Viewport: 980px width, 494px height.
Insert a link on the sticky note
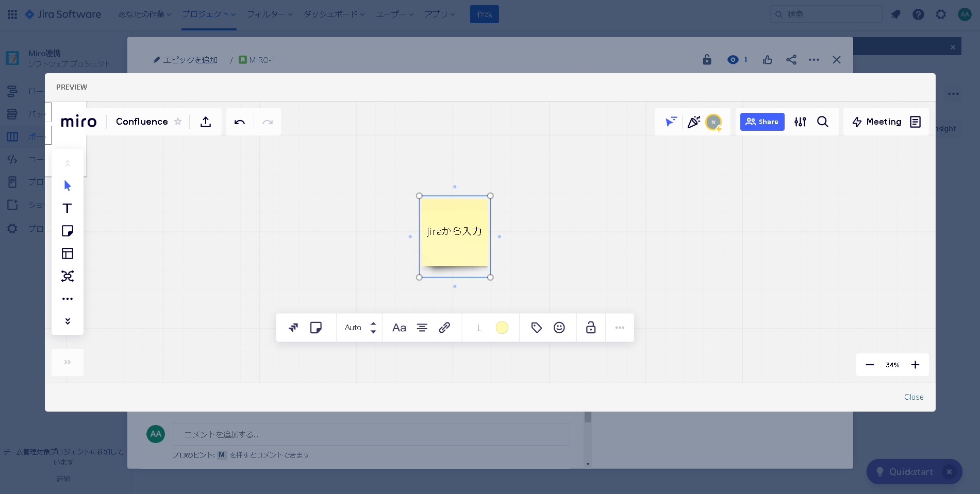click(x=444, y=328)
